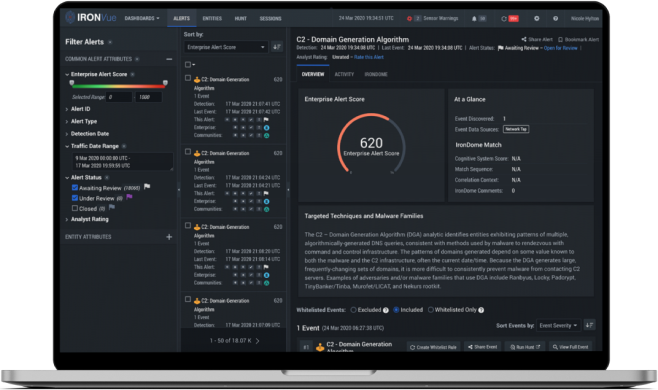Click the red sensor warnings gear icon

tap(409, 18)
